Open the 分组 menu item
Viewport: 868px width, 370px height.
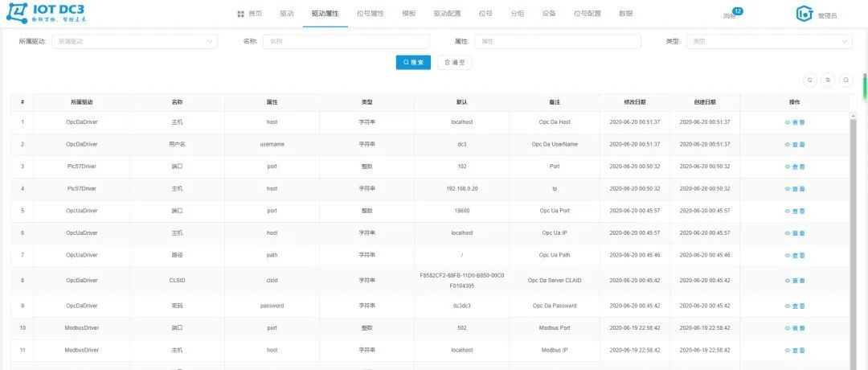(x=517, y=14)
